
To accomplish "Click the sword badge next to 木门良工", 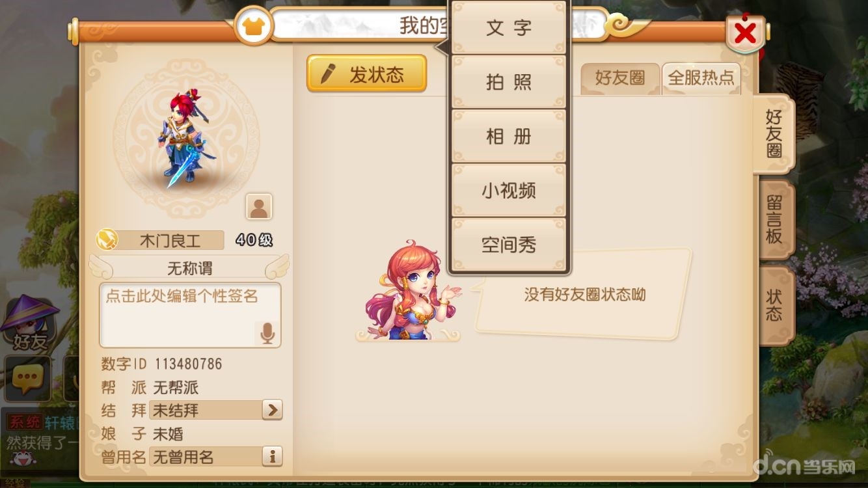I will 106,240.
